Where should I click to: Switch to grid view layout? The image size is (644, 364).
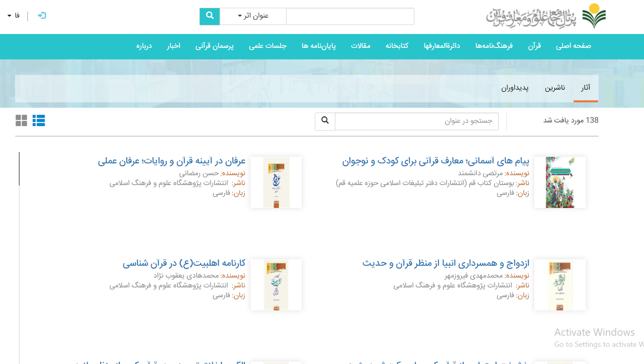pyautogui.click(x=21, y=120)
